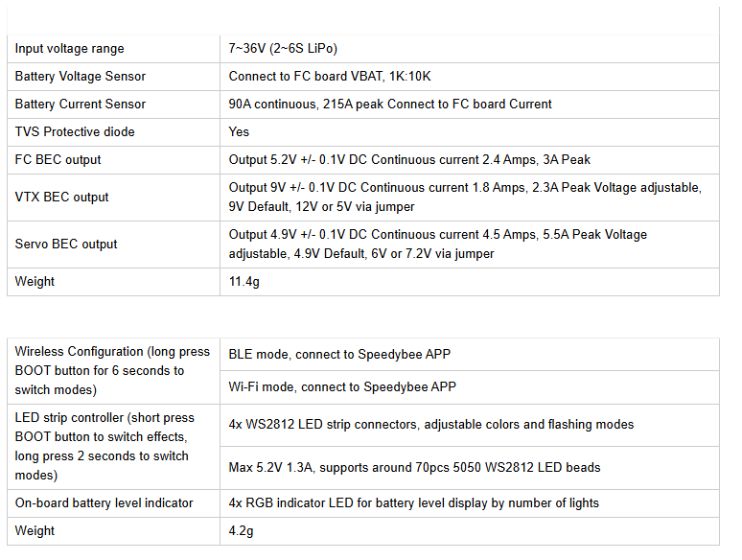Viewport: 742px width, 560px height.
Task: Click the "FC BEC output" label
Action: 58,160
